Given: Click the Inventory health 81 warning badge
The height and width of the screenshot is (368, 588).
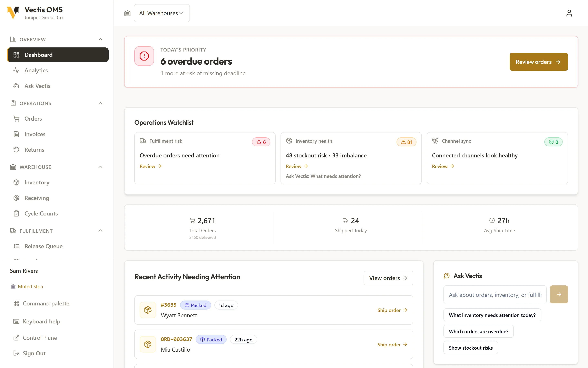Looking at the screenshot, I should [x=406, y=142].
